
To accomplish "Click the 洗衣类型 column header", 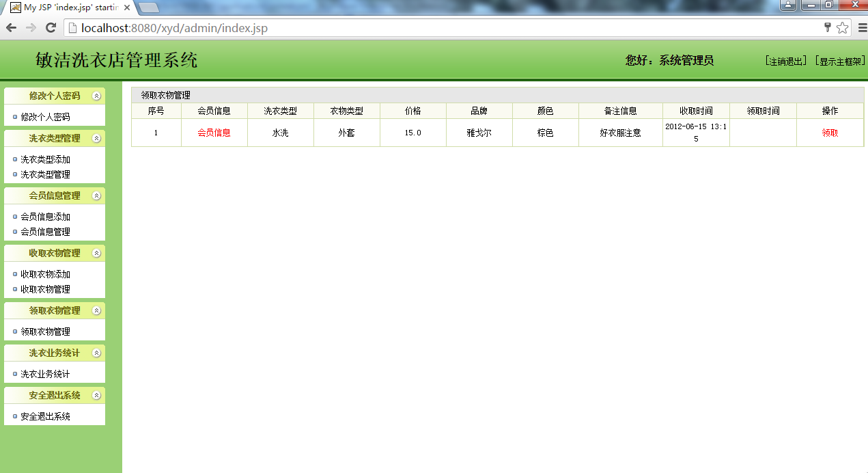I will (280, 111).
